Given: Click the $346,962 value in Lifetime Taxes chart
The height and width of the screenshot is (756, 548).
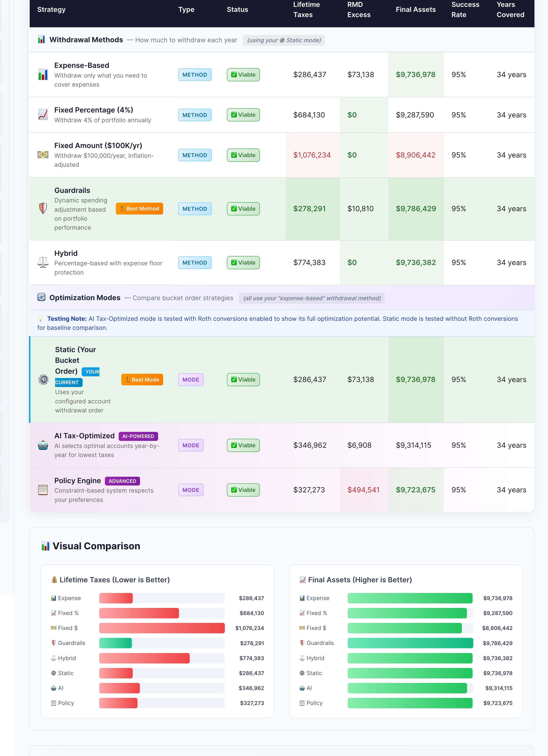Looking at the screenshot, I should click(251, 688).
